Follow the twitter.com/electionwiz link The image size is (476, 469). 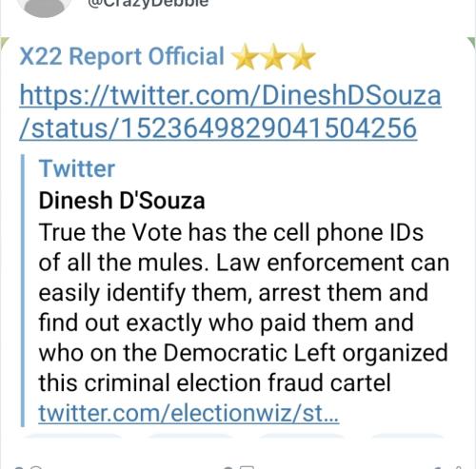[x=188, y=413]
